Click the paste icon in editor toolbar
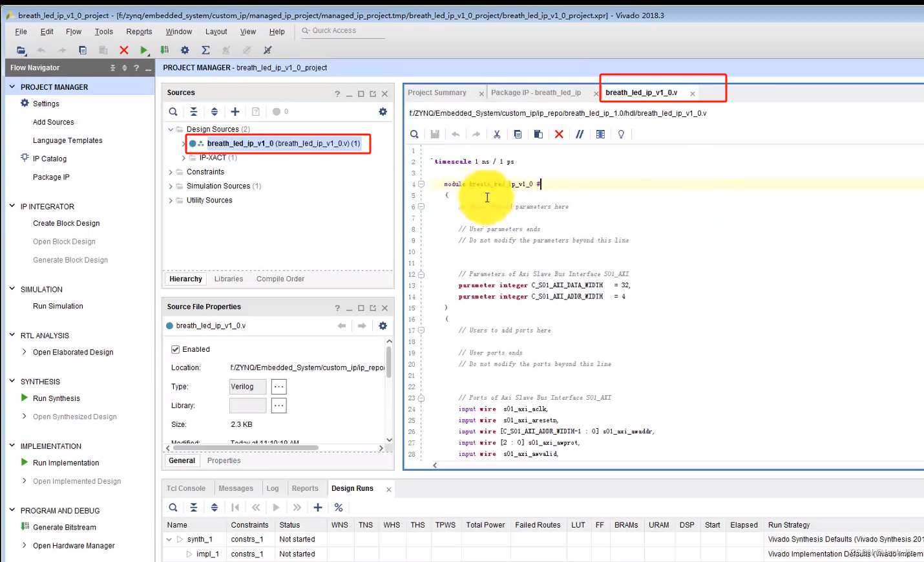 pyautogui.click(x=538, y=135)
